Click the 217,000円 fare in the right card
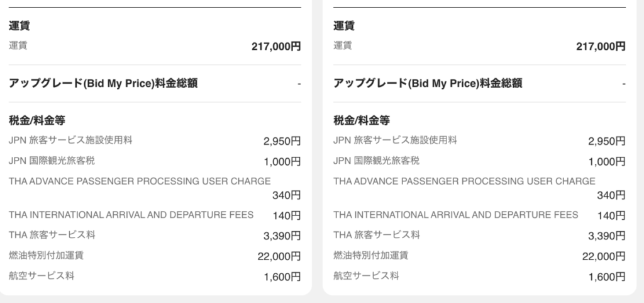The width and height of the screenshot is (644, 303). click(601, 46)
